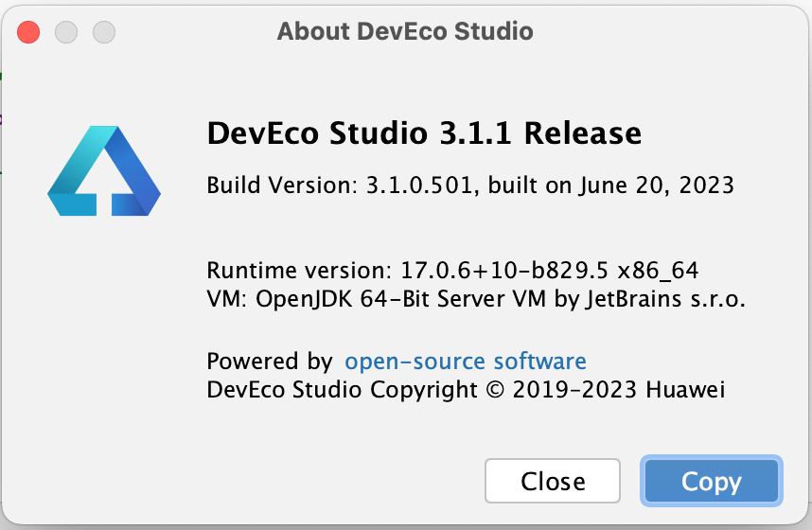Click the gray zoom window button

(103, 32)
